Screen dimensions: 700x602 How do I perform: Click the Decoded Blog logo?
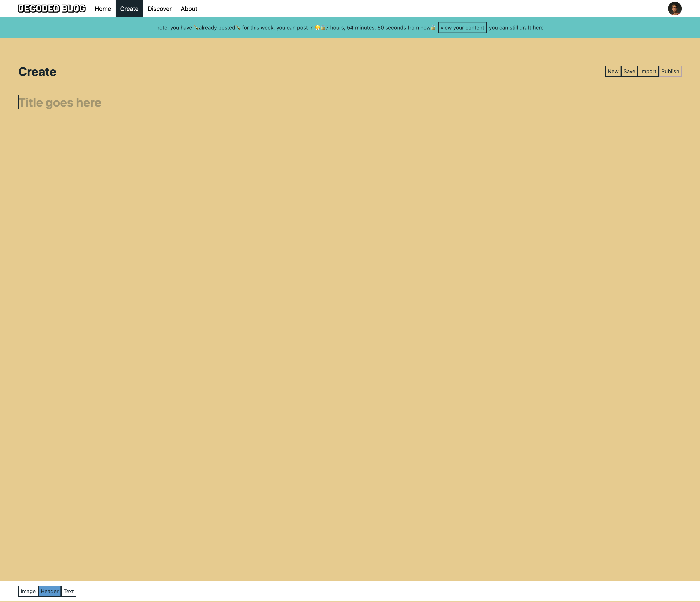(51, 8)
